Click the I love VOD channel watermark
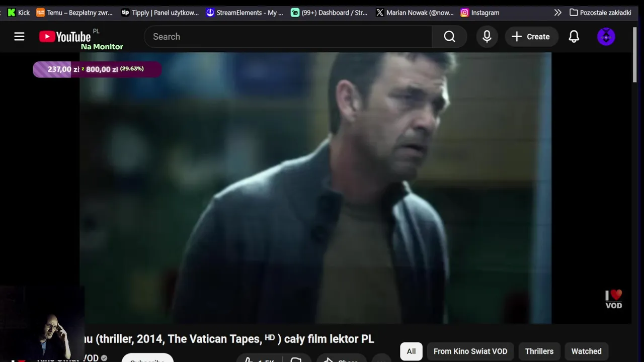The width and height of the screenshot is (644, 362). (x=613, y=299)
